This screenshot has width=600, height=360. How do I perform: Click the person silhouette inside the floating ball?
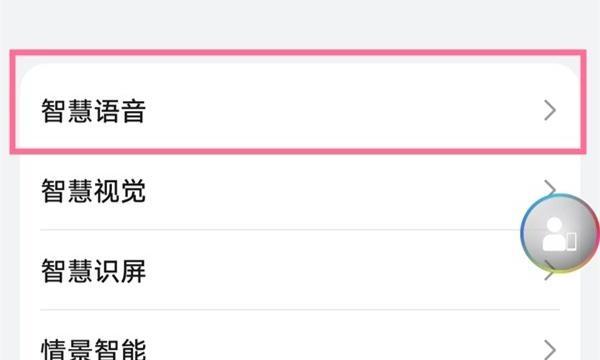click(x=554, y=234)
